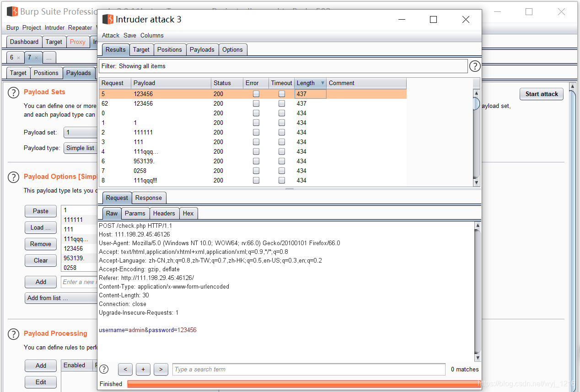Toggle Timeout checkbox for request 62
This screenshot has width=580, height=392.
coord(282,103)
